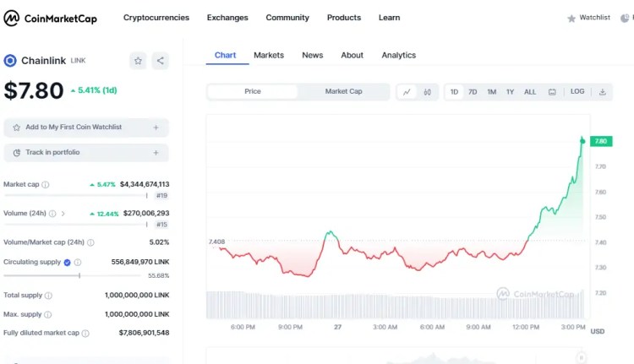
Task: Click the green endpoint dot on chart
Action: coord(582,141)
